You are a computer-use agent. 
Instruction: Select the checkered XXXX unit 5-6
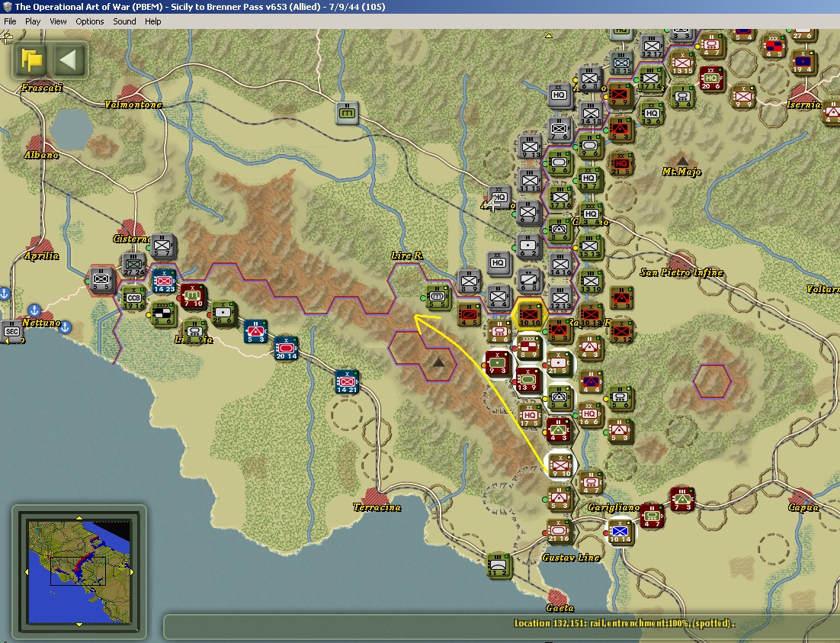(162, 313)
